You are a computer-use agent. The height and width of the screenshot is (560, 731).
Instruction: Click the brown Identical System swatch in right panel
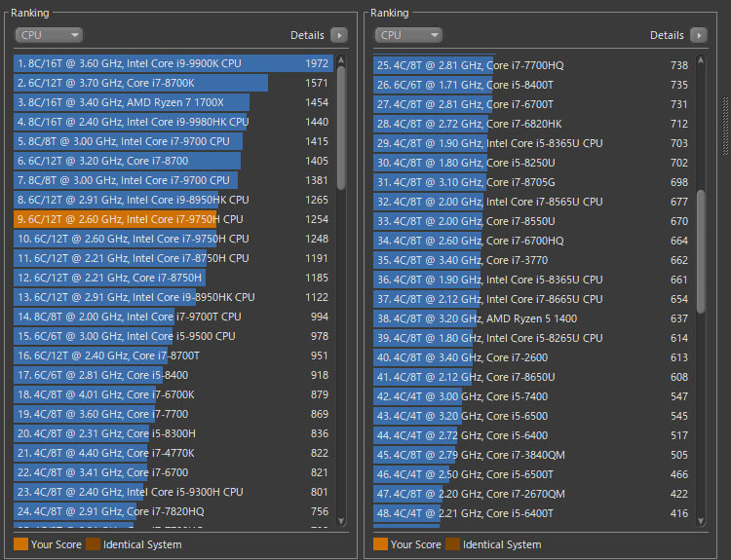(452, 544)
